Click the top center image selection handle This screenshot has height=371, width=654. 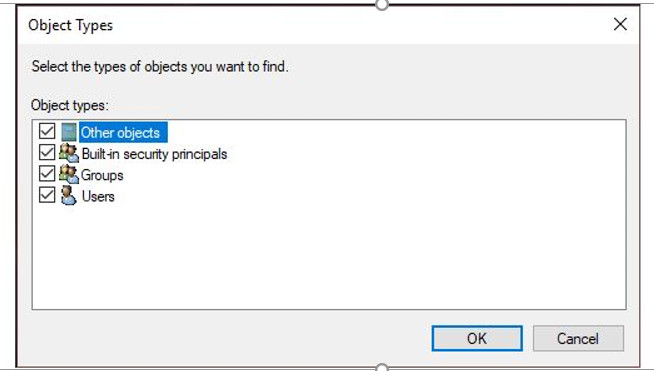coord(382,4)
